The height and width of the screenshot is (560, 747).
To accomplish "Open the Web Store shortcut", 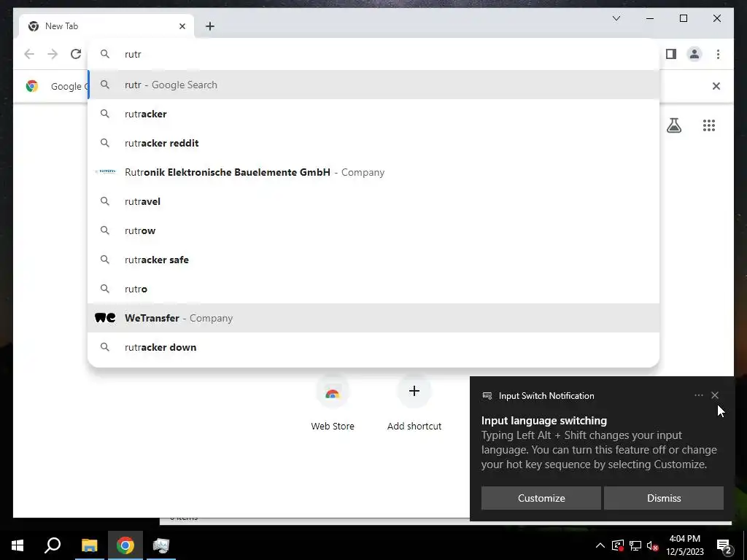I will pyautogui.click(x=333, y=404).
